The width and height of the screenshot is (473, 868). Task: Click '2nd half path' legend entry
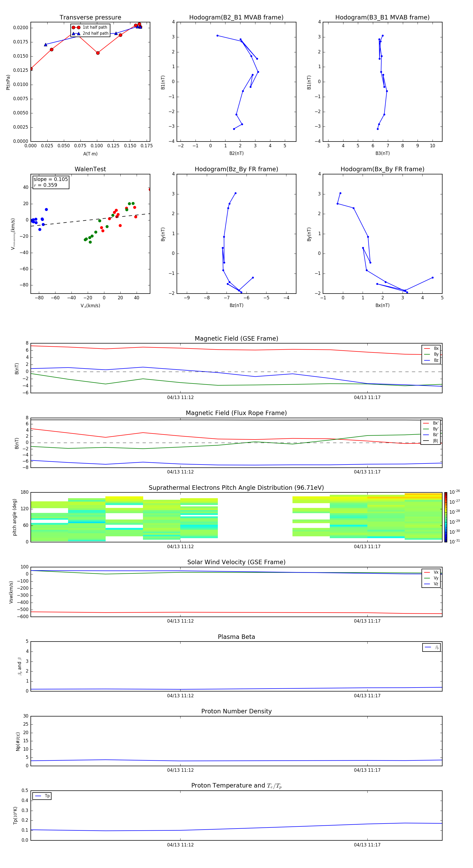(x=90, y=33)
